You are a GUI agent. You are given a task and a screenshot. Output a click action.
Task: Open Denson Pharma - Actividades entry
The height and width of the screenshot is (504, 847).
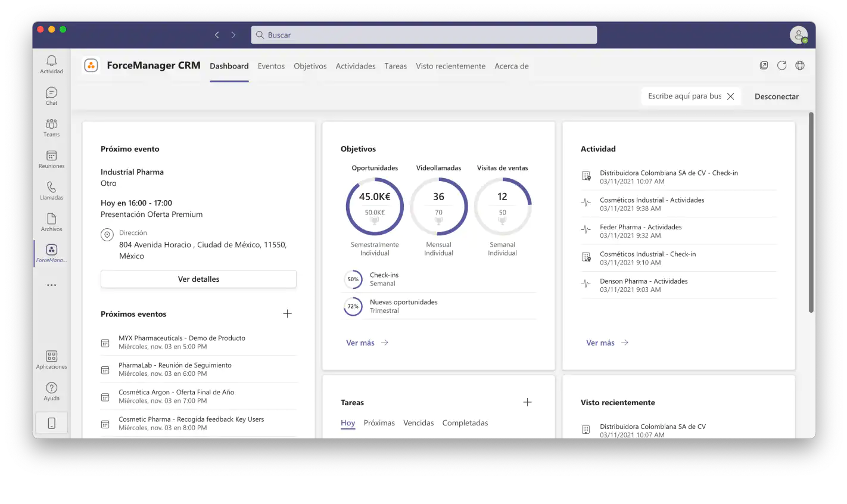point(678,285)
